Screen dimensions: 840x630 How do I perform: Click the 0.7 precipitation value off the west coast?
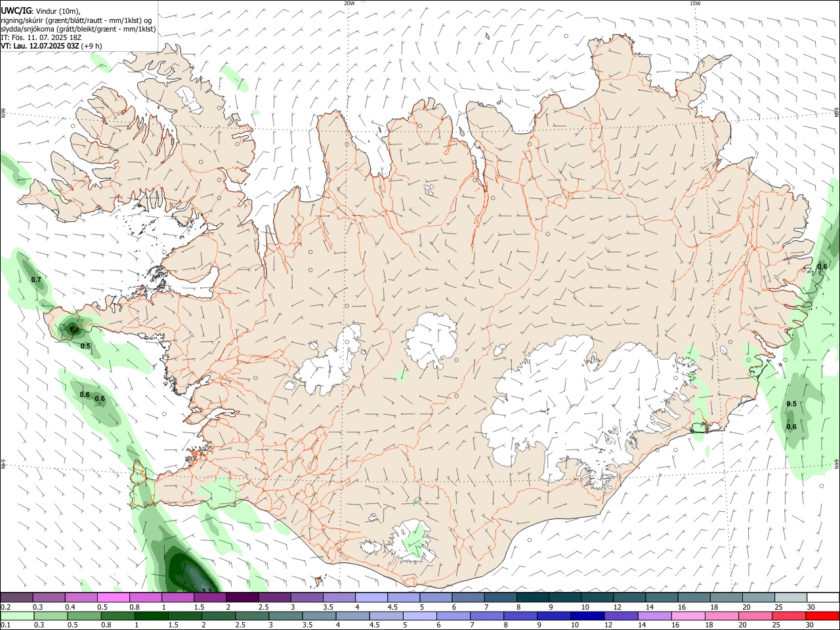click(36, 280)
